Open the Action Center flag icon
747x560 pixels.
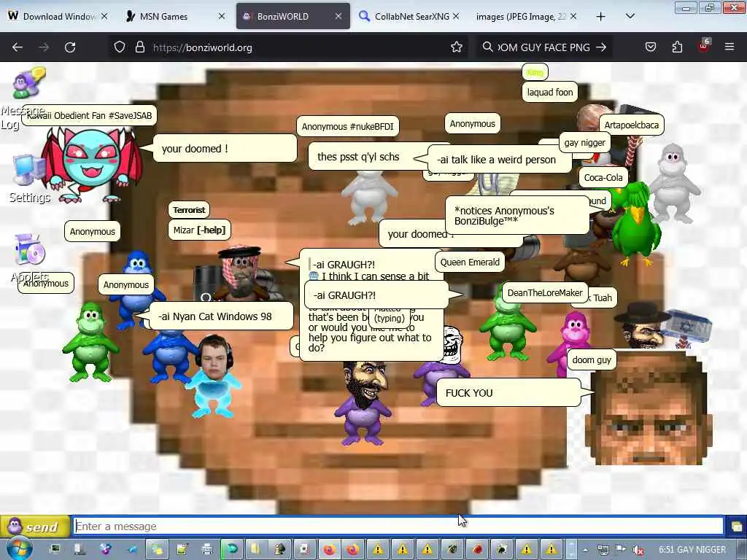(x=621, y=550)
